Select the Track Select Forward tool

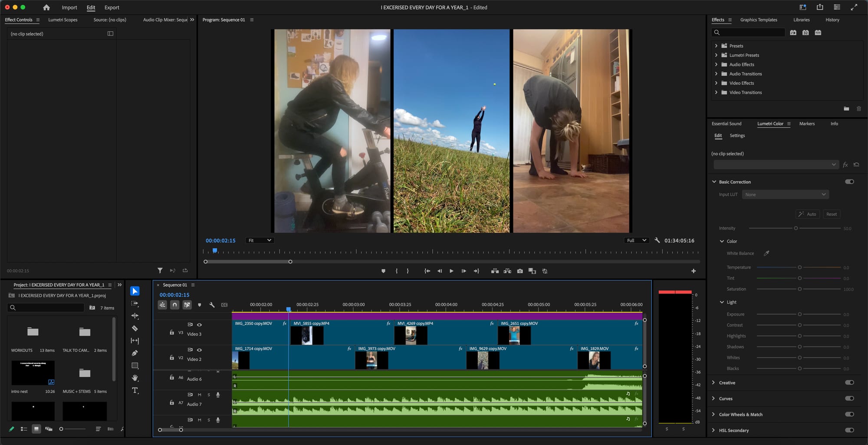coord(135,303)
